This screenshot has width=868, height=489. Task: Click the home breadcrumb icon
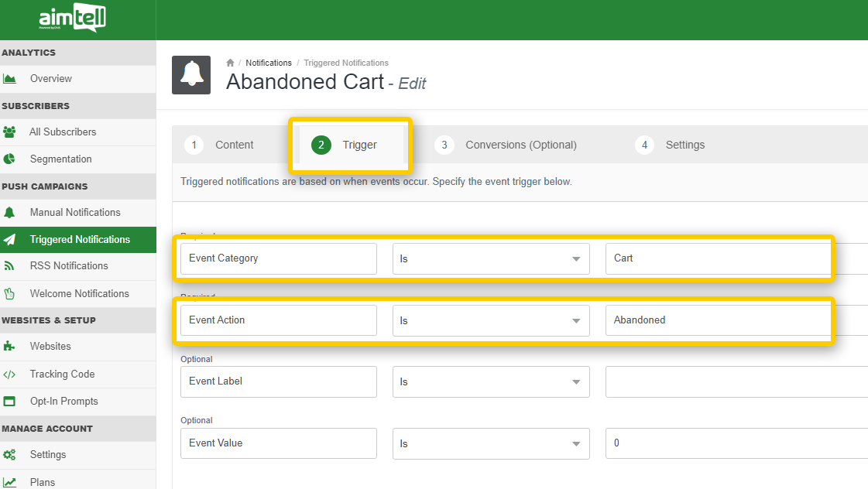coord(230,63)
